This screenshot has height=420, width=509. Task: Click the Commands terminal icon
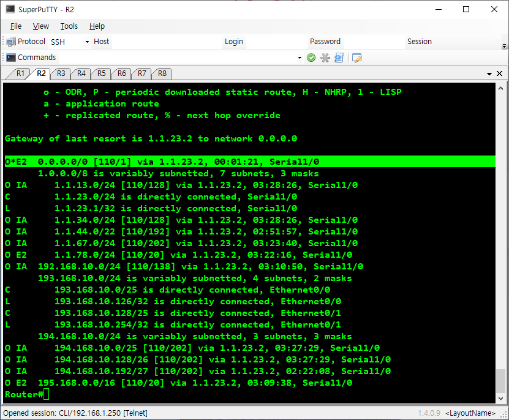pyautogui.click(x=11, y=58)
